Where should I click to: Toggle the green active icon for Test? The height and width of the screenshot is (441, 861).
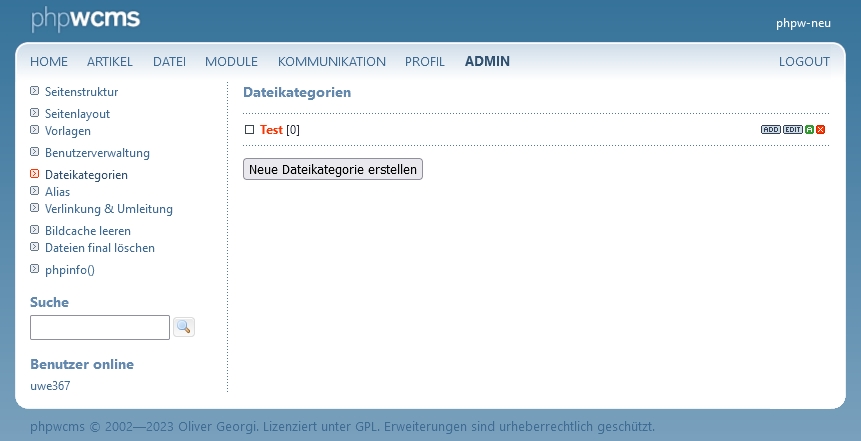(x=809, y=130)
